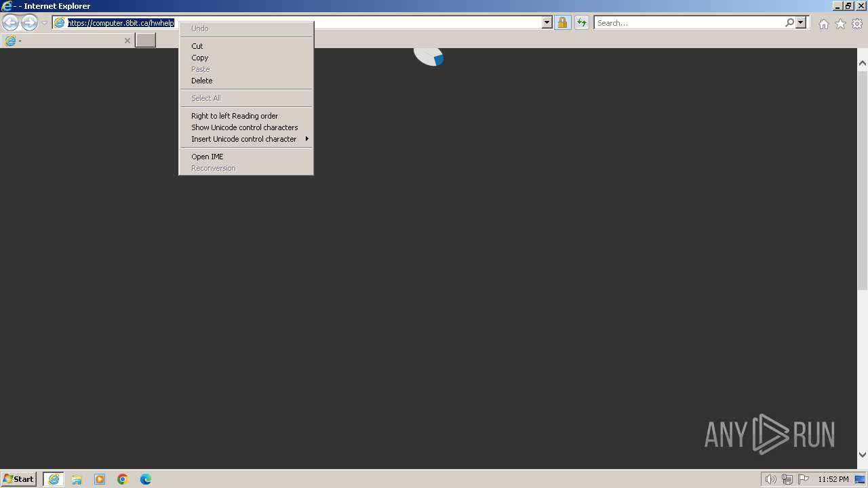Click the Internet Explorer title bar logo
Screen dimensions: 868x488
[x=7, y=6]
